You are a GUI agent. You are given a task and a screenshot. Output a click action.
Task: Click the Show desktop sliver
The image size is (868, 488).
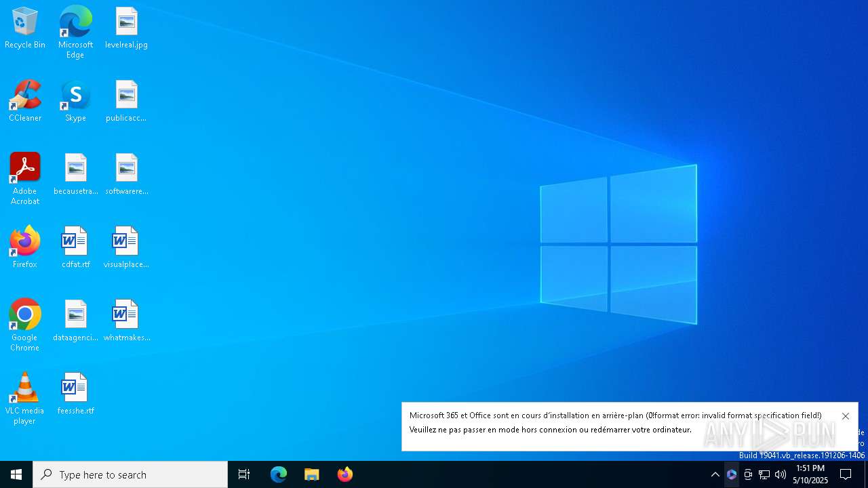(866, 474)
